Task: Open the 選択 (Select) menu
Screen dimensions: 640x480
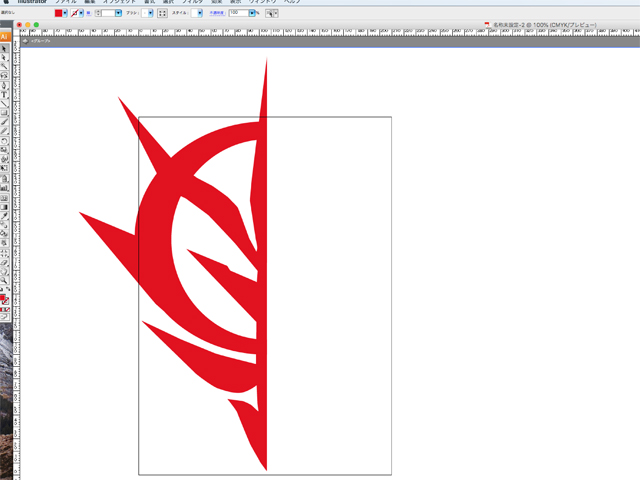Action: tap(168, 2)
